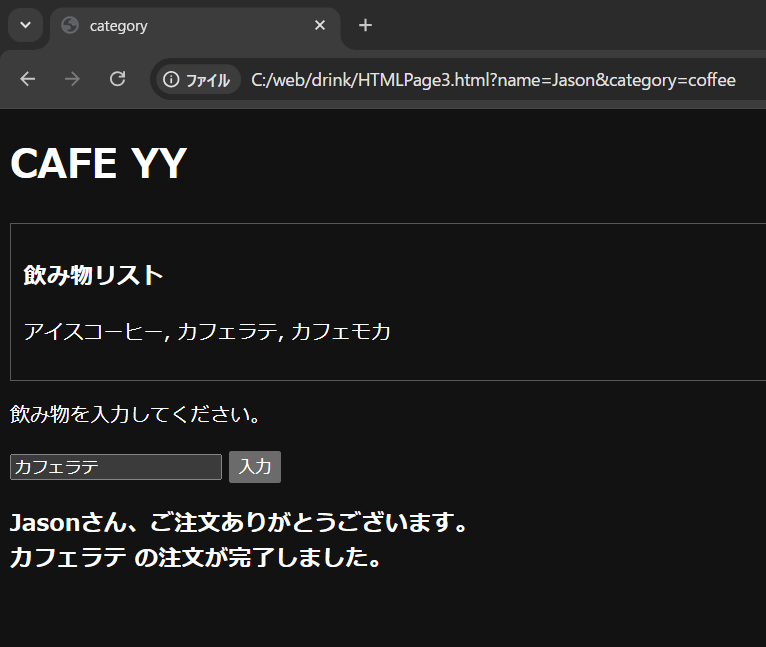
Task: Reload the page with refresh icon
Action: (117, 79)
